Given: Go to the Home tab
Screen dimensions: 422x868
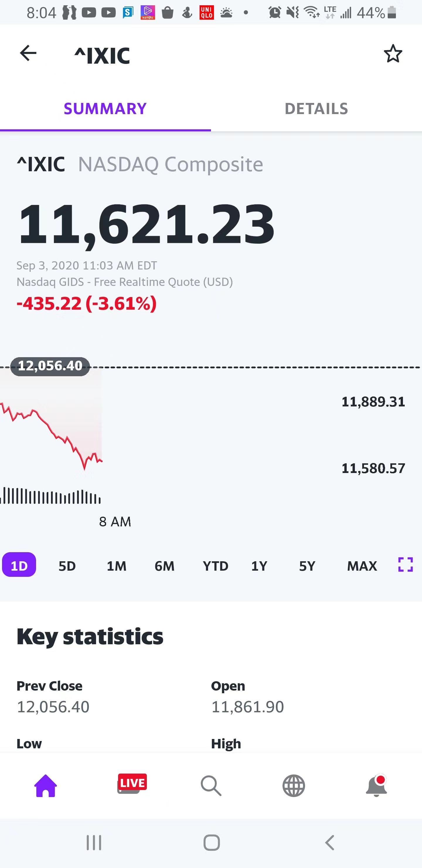Looking at the screenshot, I should [x=45, y=786].
